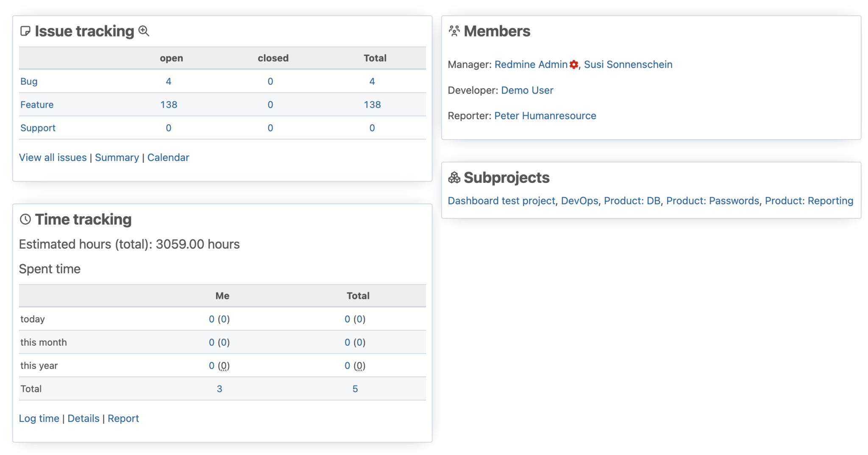This screenshot has width=868, height=455.
Task: Open the DevOps subproject
Action: [x=580, y=201]
